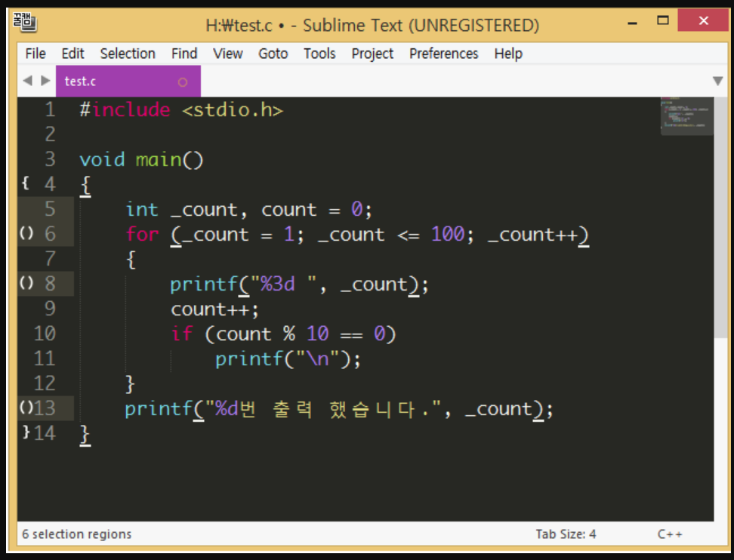Select the test.c tab
The image size is (734, 560).
128,82
